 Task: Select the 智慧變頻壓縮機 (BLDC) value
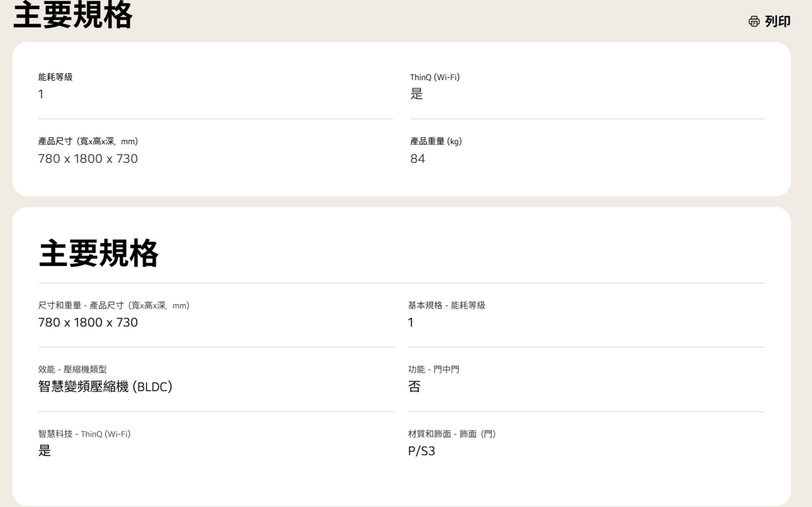click(x=105, y=386)
